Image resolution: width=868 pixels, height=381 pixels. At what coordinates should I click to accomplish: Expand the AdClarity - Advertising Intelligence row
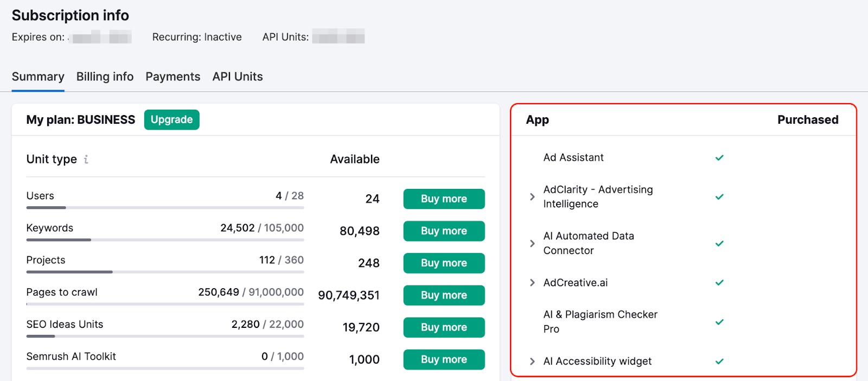(x=532, y=197)
